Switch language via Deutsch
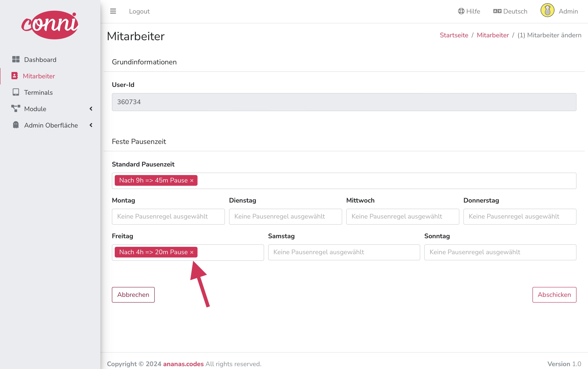588x369 pixels. pos(510,11)
